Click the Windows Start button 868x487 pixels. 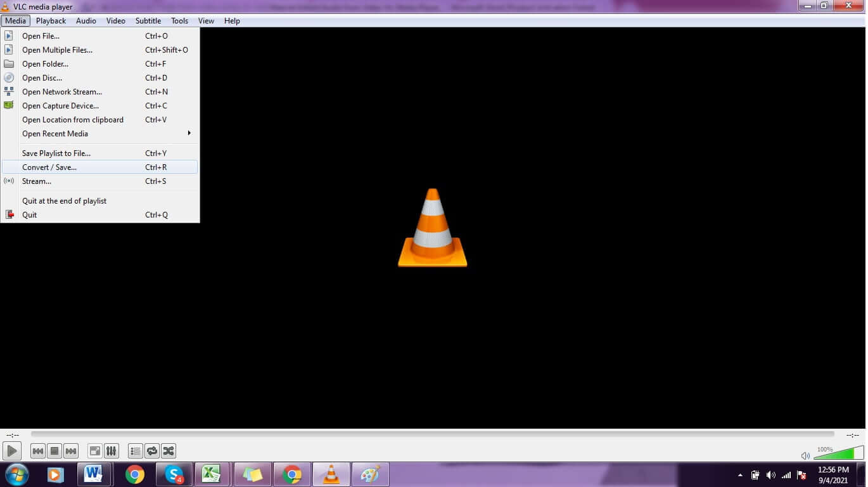coord(16,474)
